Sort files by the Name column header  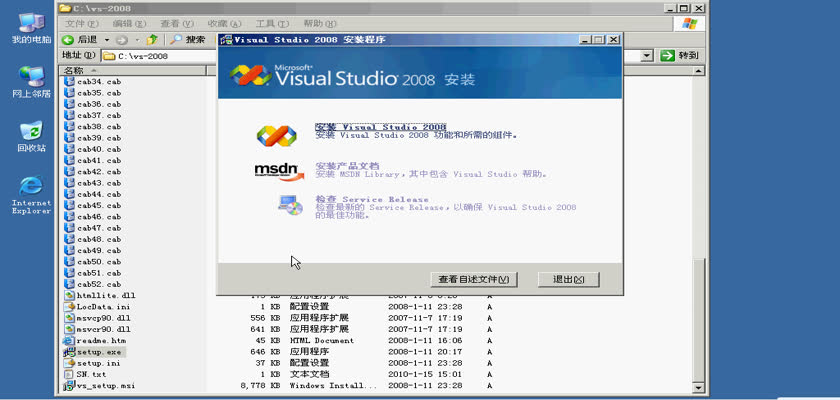pyautogui.click(x=132, y=71)
